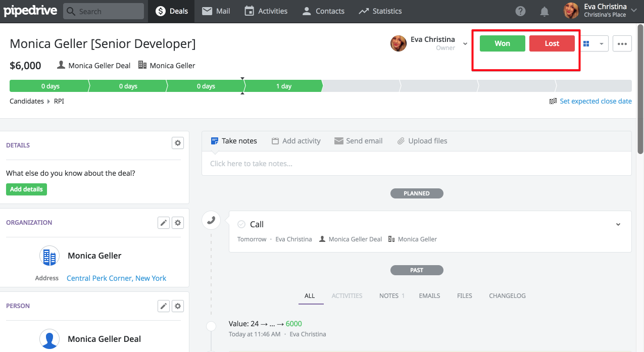Image resolution: width=644 pixels, height=352 pixels.
Task: View the Statistics tab
Action: 380,11
